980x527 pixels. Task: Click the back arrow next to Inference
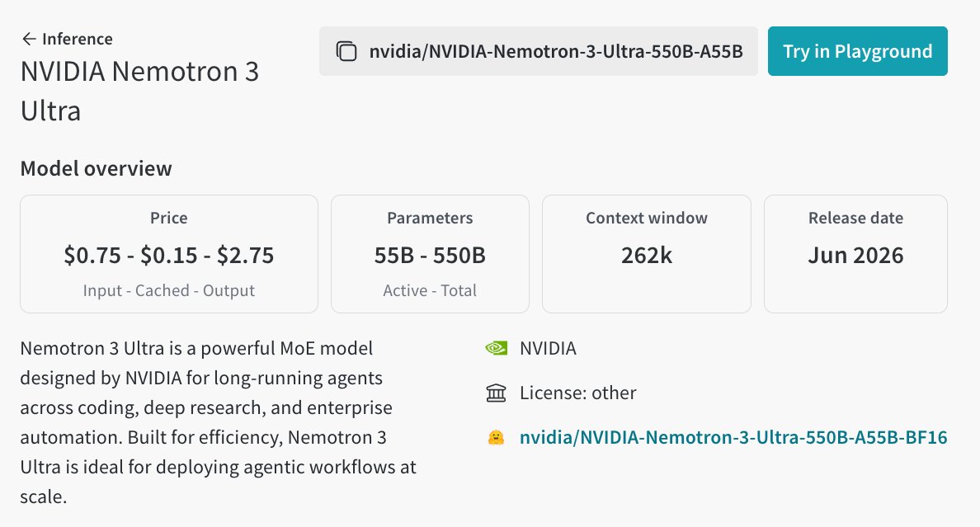[29, 39]
